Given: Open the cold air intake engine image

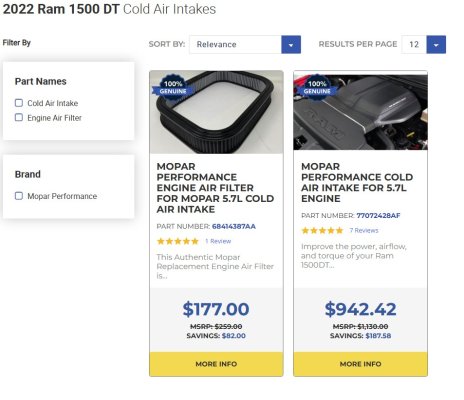Looking at the screenshot, I should (360, 112).
